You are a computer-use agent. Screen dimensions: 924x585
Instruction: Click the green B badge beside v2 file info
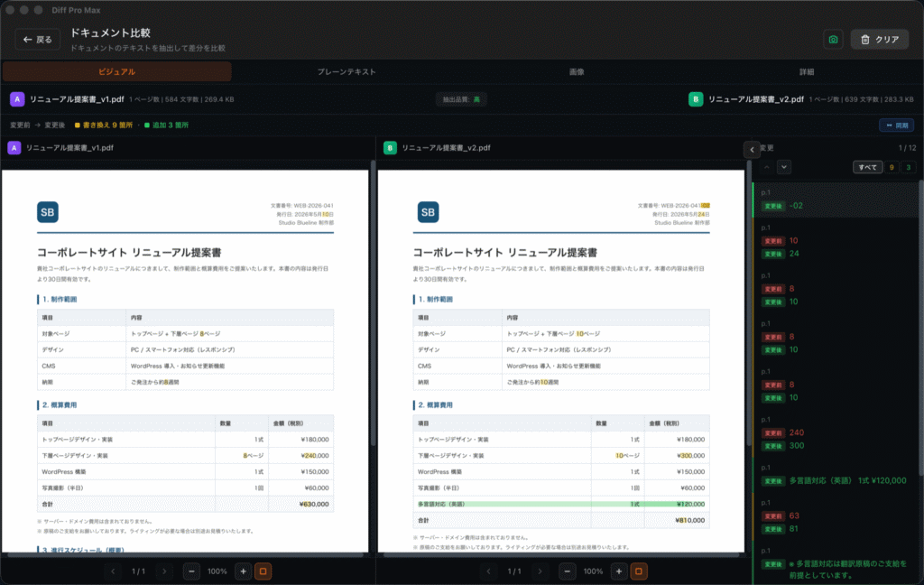(696, 99)
